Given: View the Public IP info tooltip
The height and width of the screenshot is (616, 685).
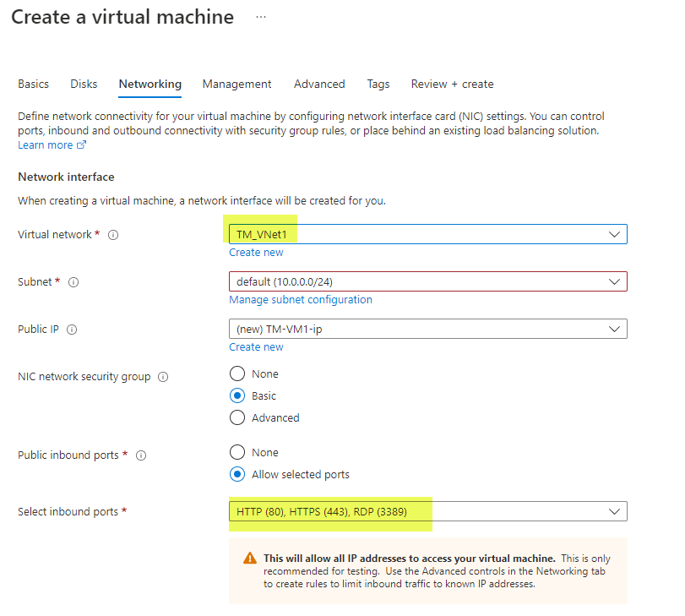Looking at the screenshot, I should [71, 330].
